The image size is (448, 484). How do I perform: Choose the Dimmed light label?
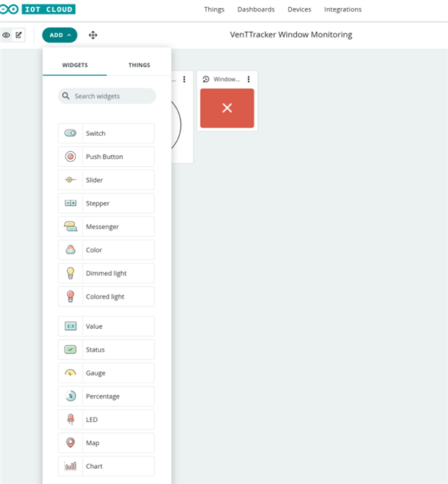coord(106,274)
